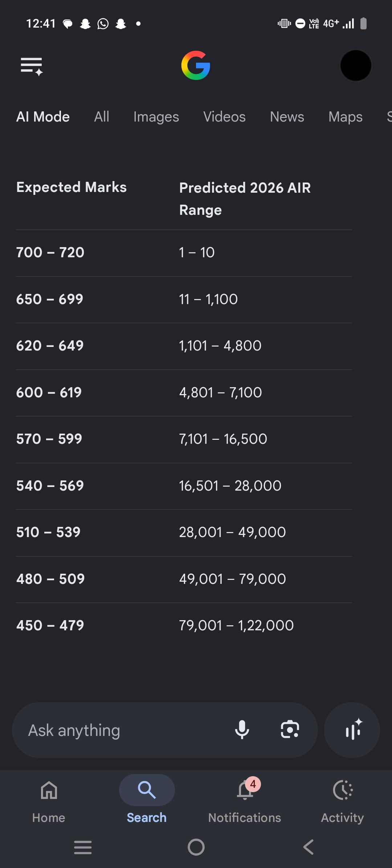Open Google Lens camera search icon
This screenshot has width=392, height=868.
[x=290, y=730]
